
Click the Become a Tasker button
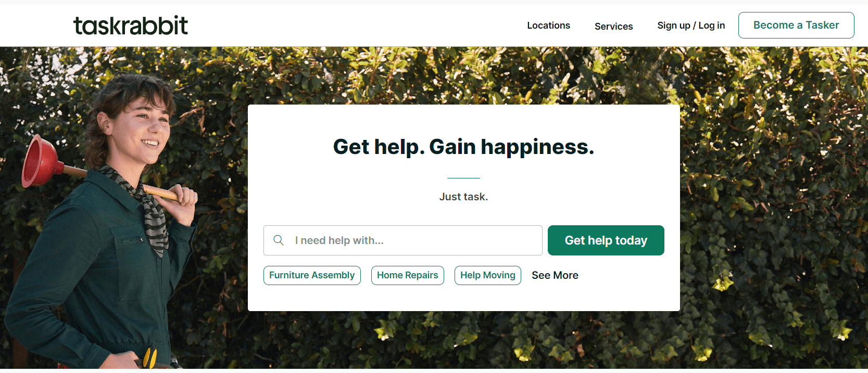796,25
